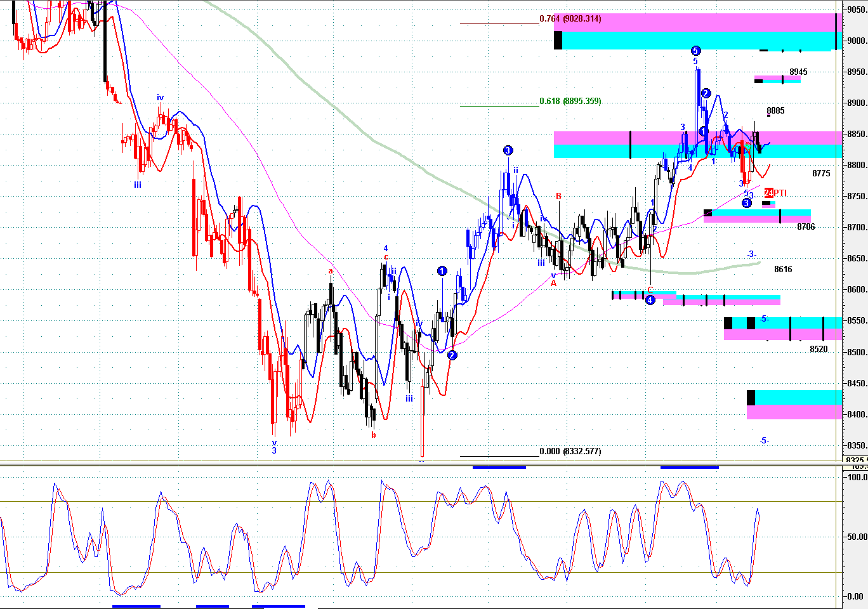Select the 8945 price target label
This screenshot has width=868, height=609.
[798, 72]
